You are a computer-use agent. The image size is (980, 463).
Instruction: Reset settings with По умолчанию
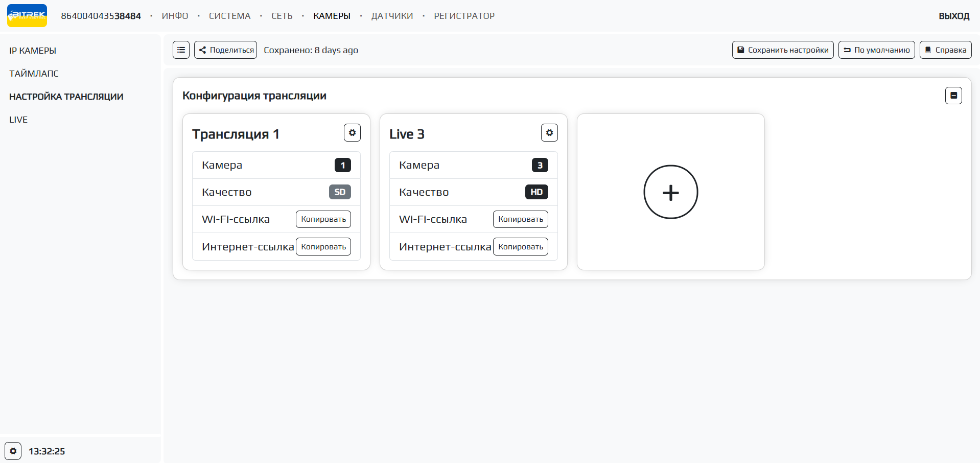coord(876,50)
